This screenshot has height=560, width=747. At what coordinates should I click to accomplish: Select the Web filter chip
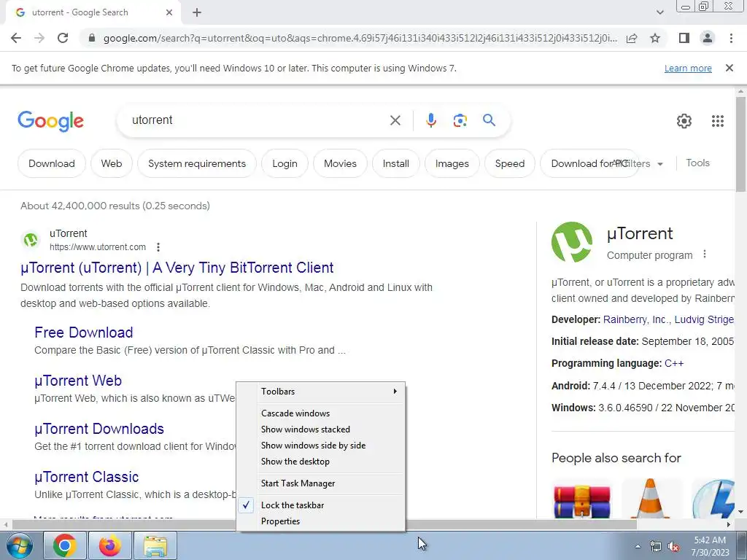click(112, 163)
